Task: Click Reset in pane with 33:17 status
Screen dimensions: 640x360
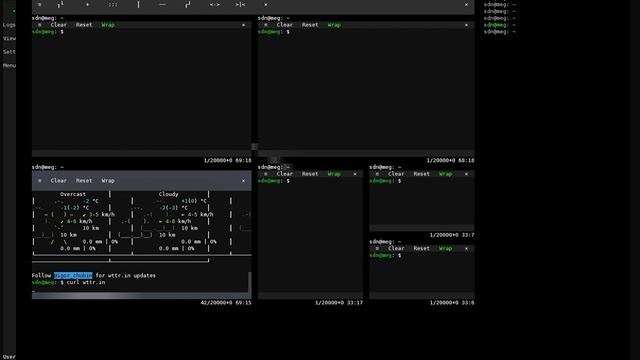Action: pyautogui.click(x=310, y=174)
